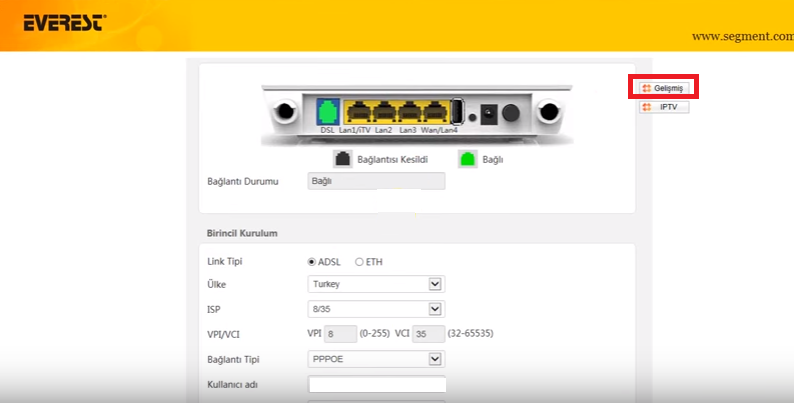
Task: Select the ETH link type radio
Action: point(359,262)
